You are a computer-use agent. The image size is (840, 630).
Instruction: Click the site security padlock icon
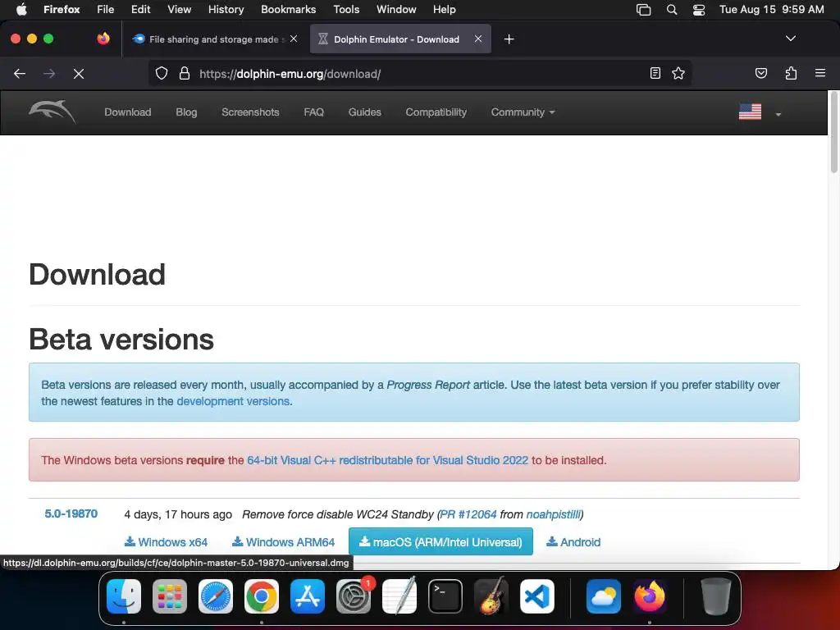tap(185, 73)
